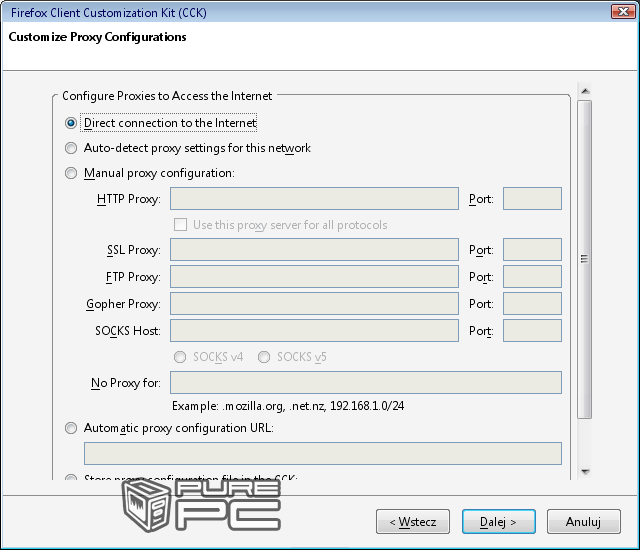
Task: Pick the SOCKS v5 radio button
Action: tap(265, 357)
